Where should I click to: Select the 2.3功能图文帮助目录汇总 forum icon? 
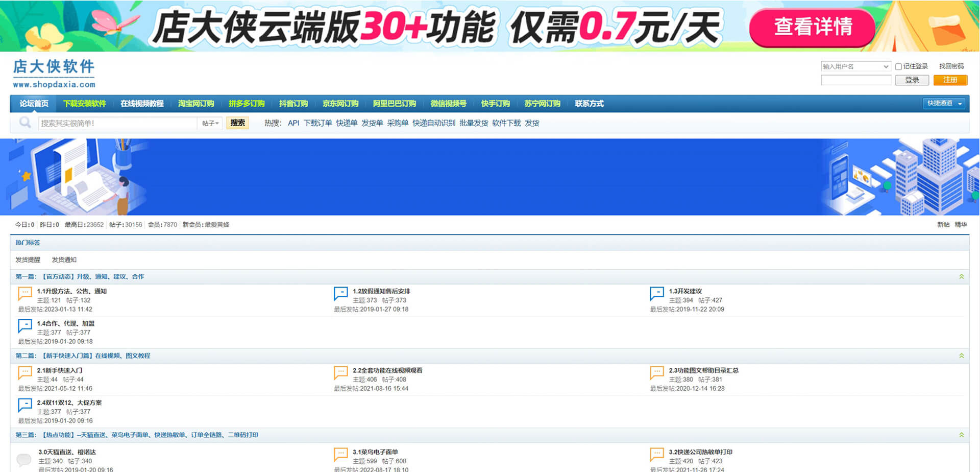pos(656,372)
